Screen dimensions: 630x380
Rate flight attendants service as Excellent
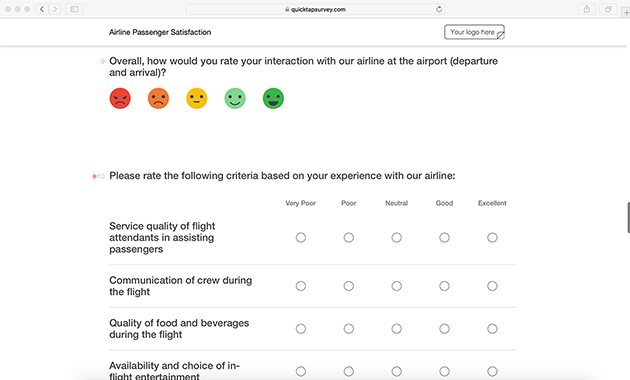(492, 237)
